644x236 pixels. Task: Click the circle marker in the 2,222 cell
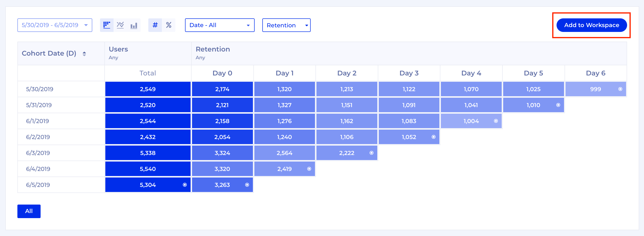pos(372,153)
